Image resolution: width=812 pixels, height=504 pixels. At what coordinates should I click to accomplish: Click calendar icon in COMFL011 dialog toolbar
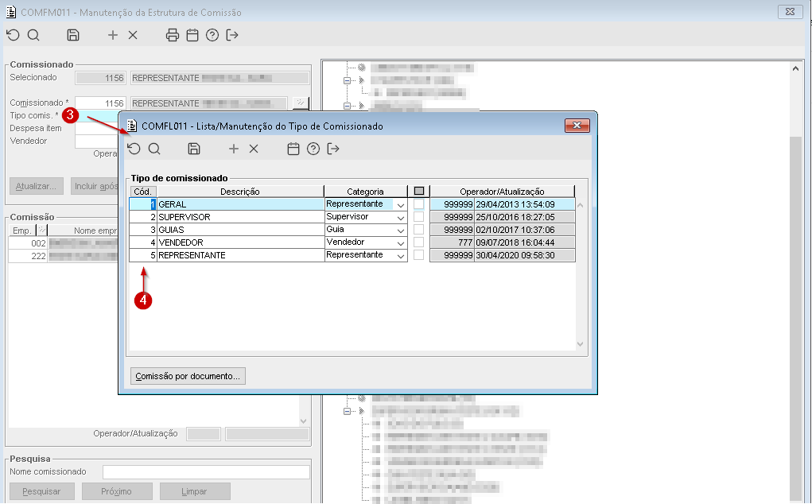293,149
